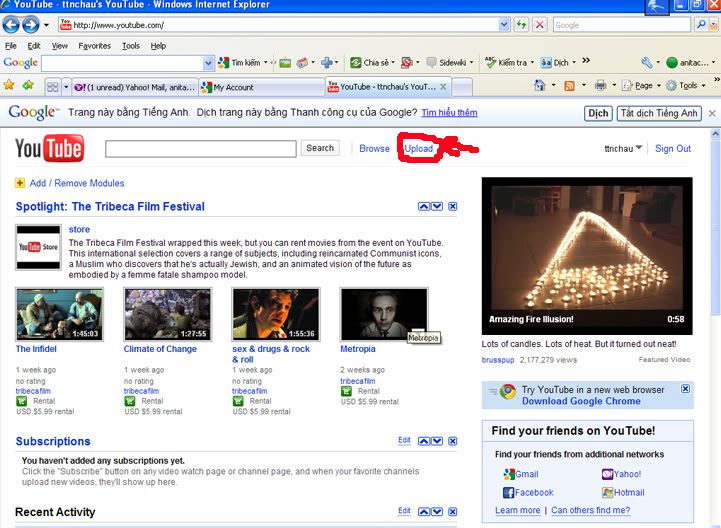The height and width of the screenshot is (528, 721).
Task: Click Tắt dịch Tiếng Anh button
Action: (659, 113)
